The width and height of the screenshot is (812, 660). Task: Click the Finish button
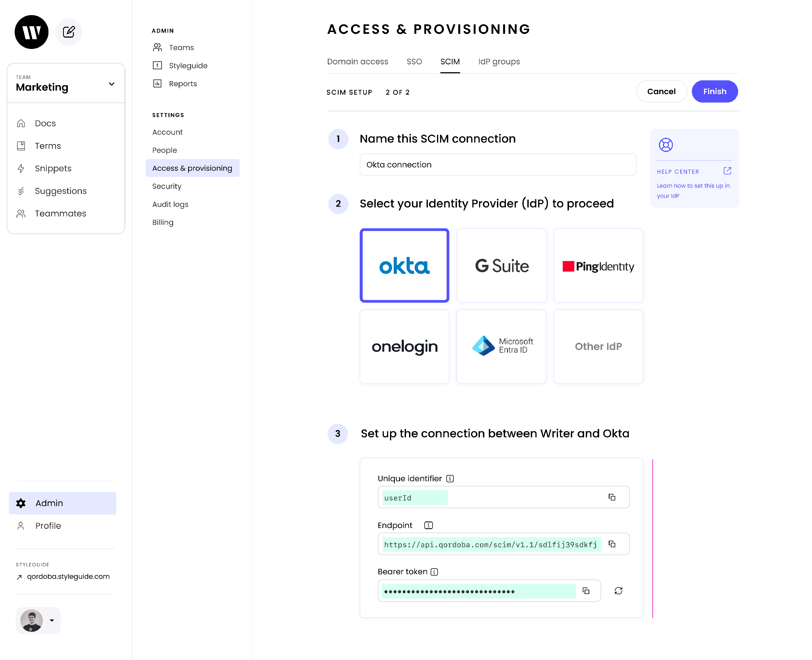(715, 91)
